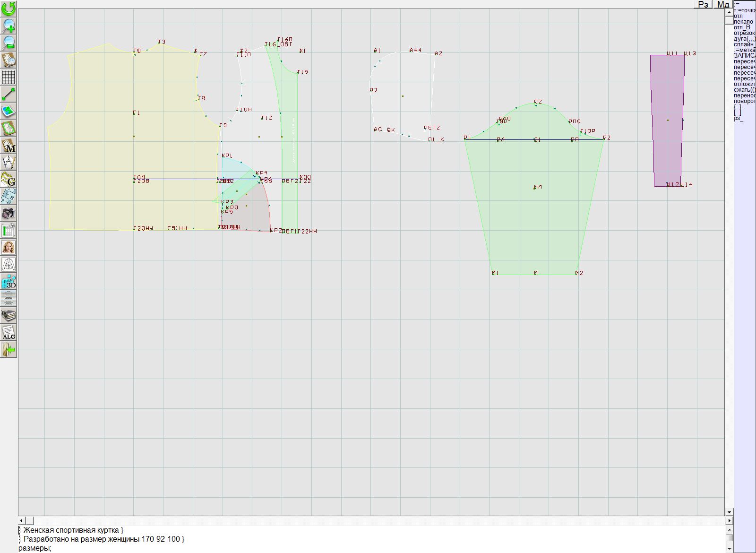
Task: Select the zoom out magnifier tool
Action: [x=9, y=43]
